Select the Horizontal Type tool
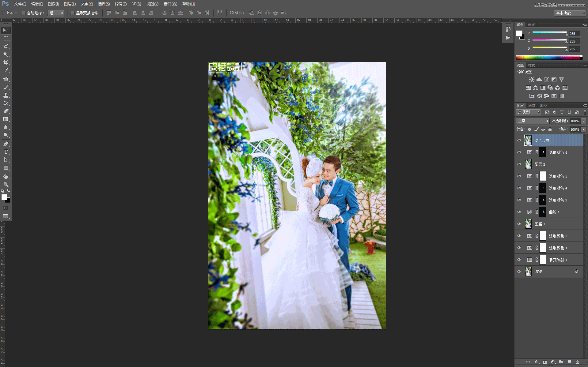 pos(6,152)
